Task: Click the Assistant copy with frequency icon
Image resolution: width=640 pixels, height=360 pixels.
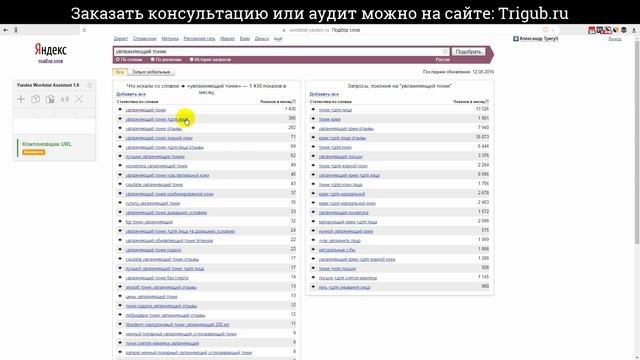Action: pyautogui.click(x=50, y=99)
